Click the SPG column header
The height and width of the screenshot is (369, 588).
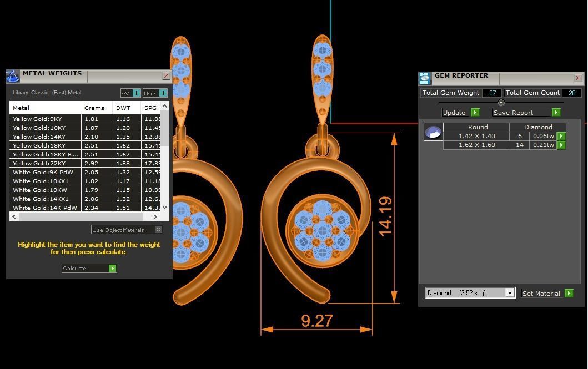(x=151, y=108)
